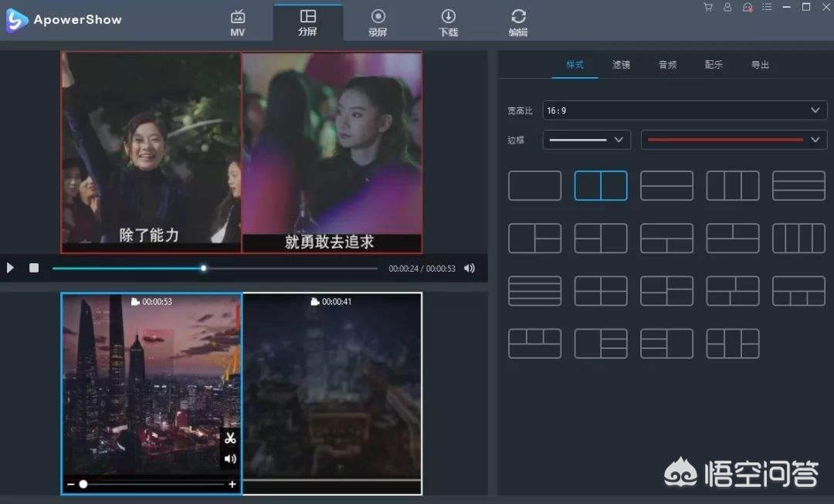Open the shopping cart icon in title bar
This screenshot has height=504, width=834.
[x=708, y=8]
